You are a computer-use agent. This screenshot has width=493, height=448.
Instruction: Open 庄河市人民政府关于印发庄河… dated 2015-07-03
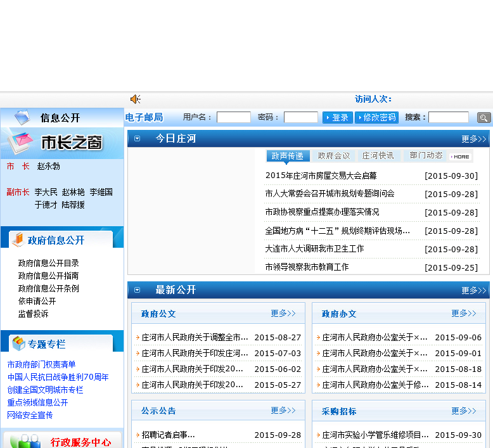tap(195, 353)
